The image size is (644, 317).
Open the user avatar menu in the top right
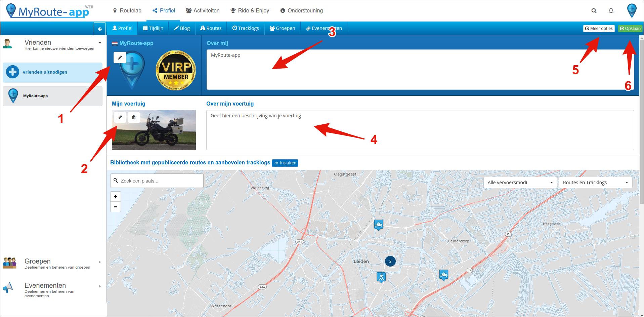tap(632, 10)
